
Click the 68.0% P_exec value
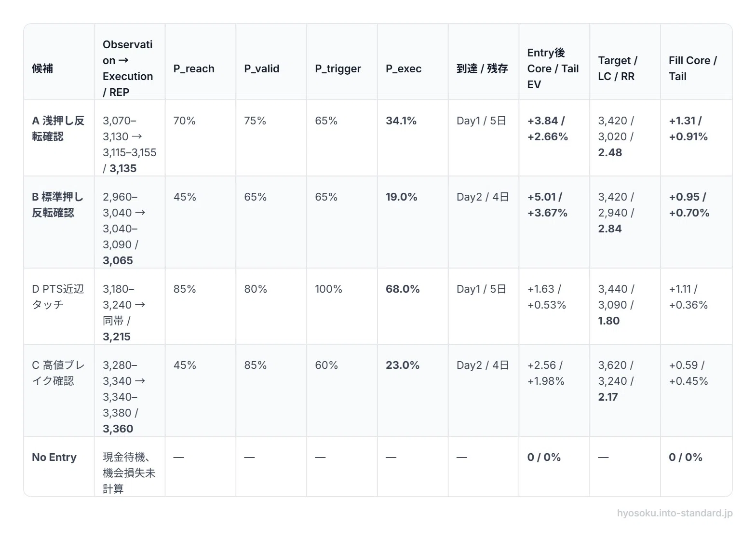(x=403, y=289)
